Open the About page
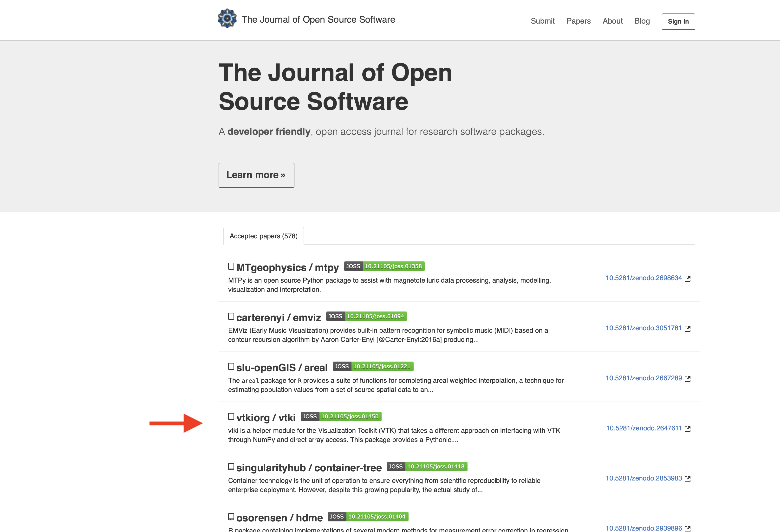Image resolution: width=780 pixels, height=532 pixels. point(612,21)
